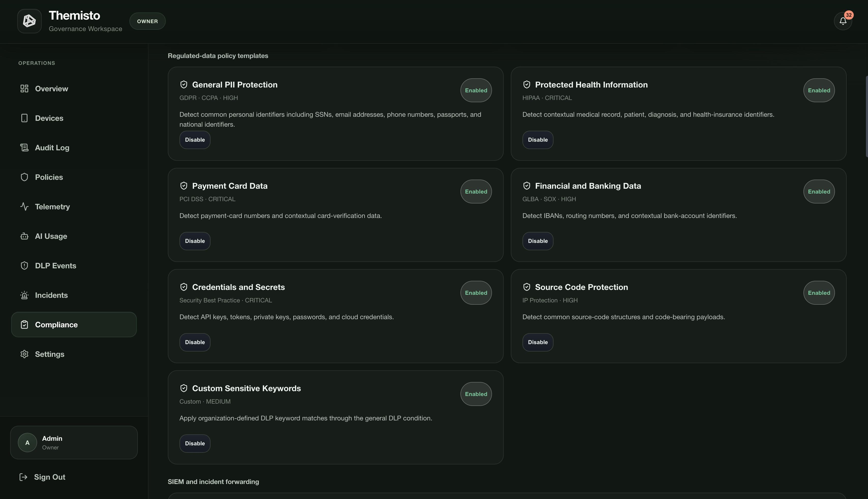Click the Settings gear icon
Viewport: 868px width, 499px height.
coord(24,354)
